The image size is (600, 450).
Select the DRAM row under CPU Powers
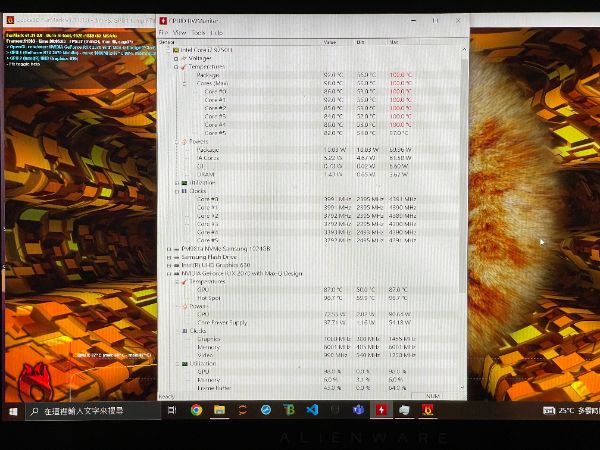pos(308,174)
